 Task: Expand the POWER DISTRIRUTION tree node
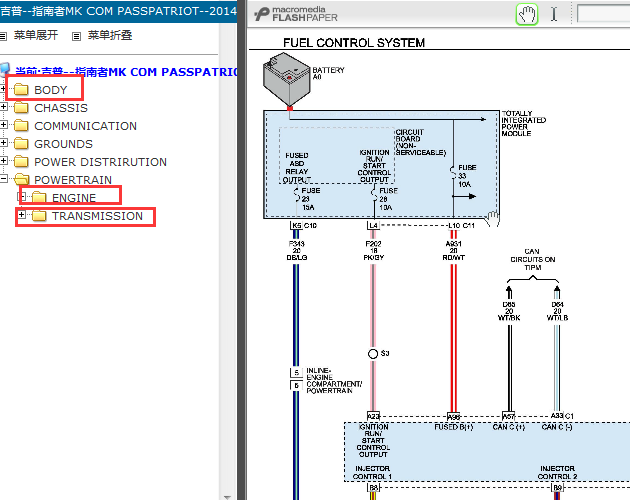point(3,161)
